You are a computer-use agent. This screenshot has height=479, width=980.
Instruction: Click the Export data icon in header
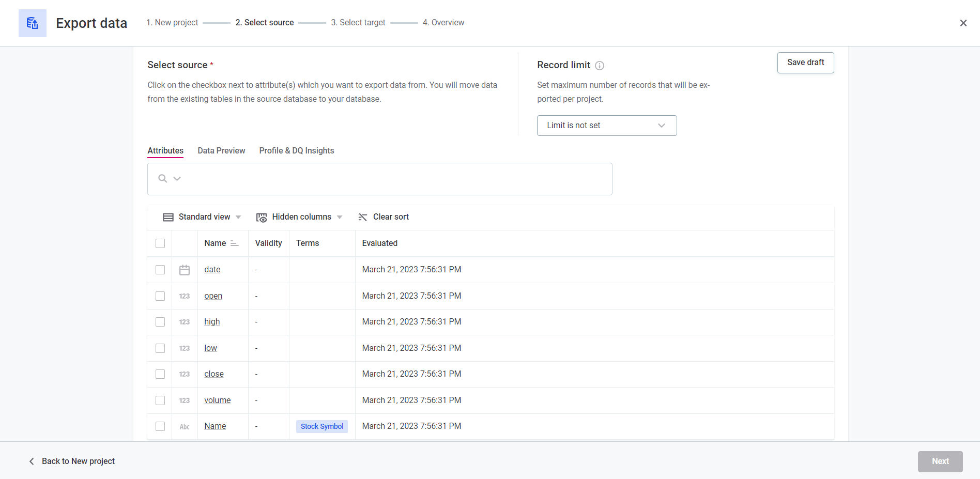32,23
